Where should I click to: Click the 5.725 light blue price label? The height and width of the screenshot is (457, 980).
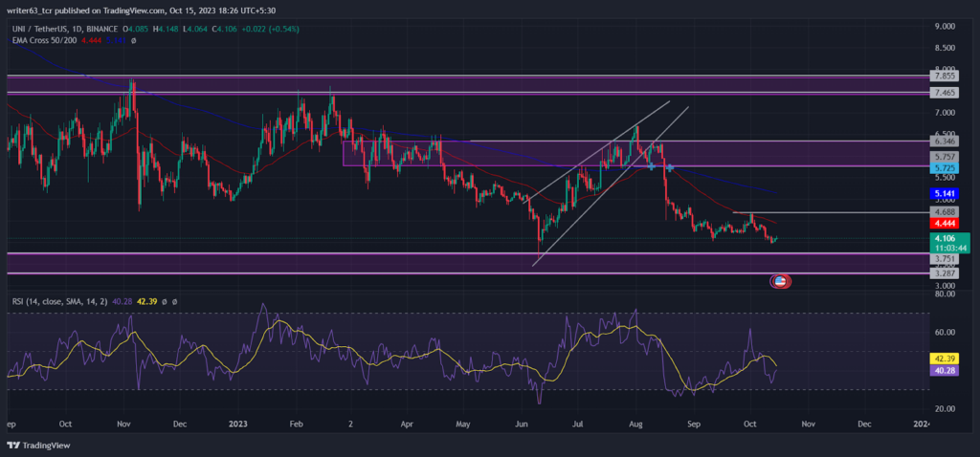coord(943,168)
